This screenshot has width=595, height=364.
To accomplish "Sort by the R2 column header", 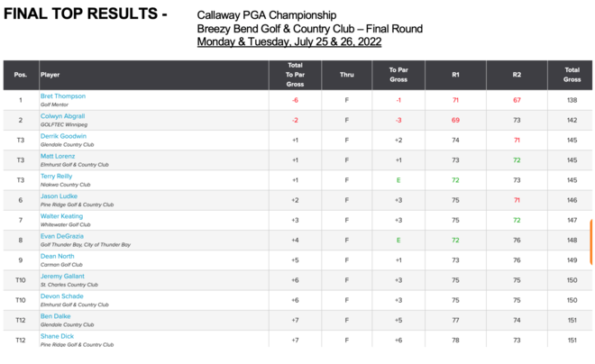I will (517, 75).
